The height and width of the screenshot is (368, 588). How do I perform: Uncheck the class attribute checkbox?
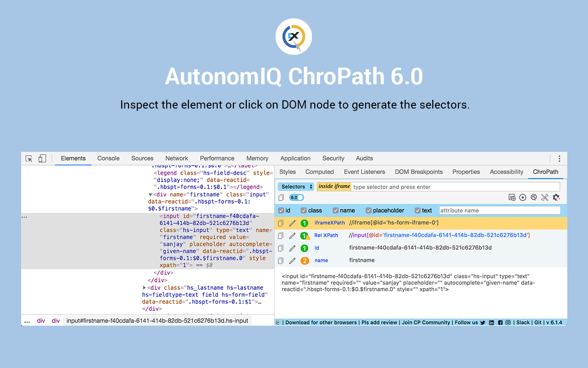click(304, 210)
